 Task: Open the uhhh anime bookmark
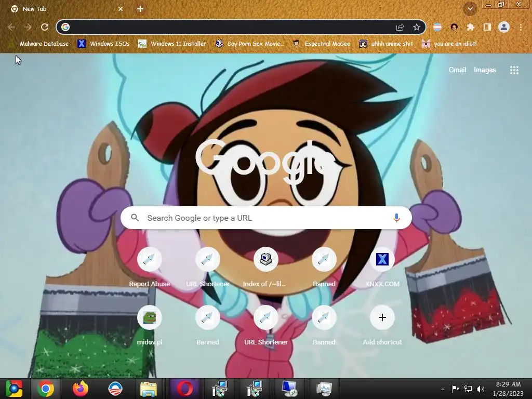point(386,44)
